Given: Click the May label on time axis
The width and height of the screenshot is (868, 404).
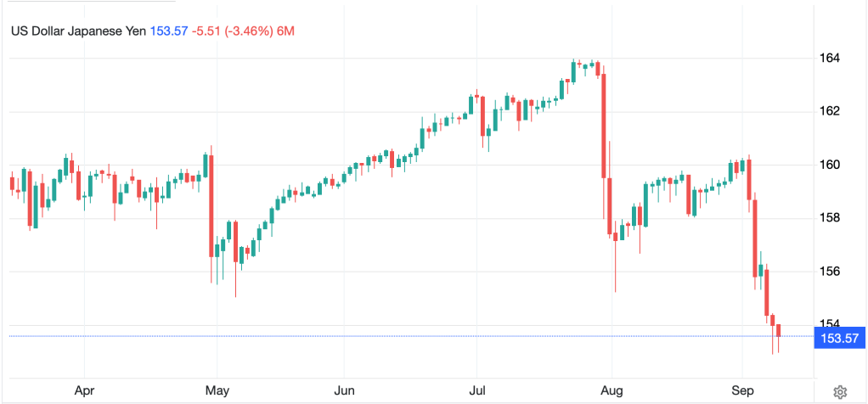Looking at the screenshot, I should [217, 391].
